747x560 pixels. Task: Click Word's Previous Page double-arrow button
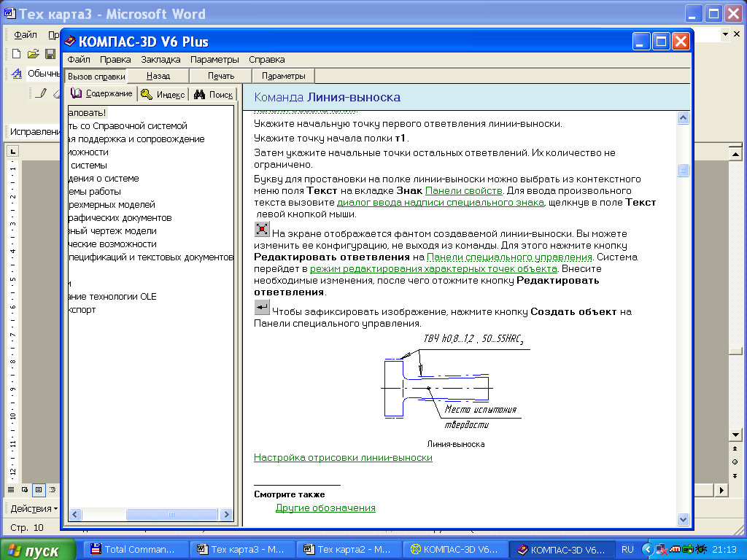(735, 448)
